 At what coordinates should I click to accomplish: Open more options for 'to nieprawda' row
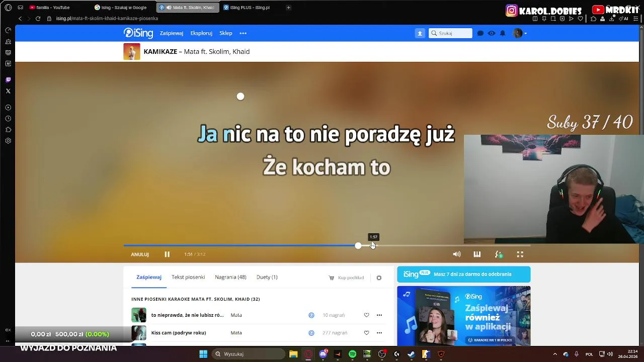coord(379,315)
